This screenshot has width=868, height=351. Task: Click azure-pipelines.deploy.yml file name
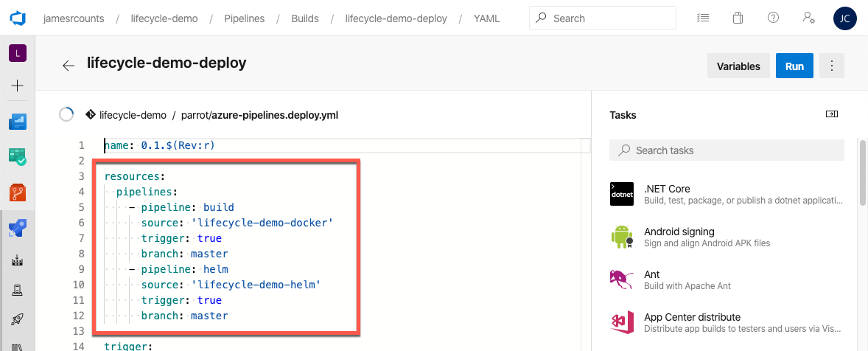coord(275,115)
